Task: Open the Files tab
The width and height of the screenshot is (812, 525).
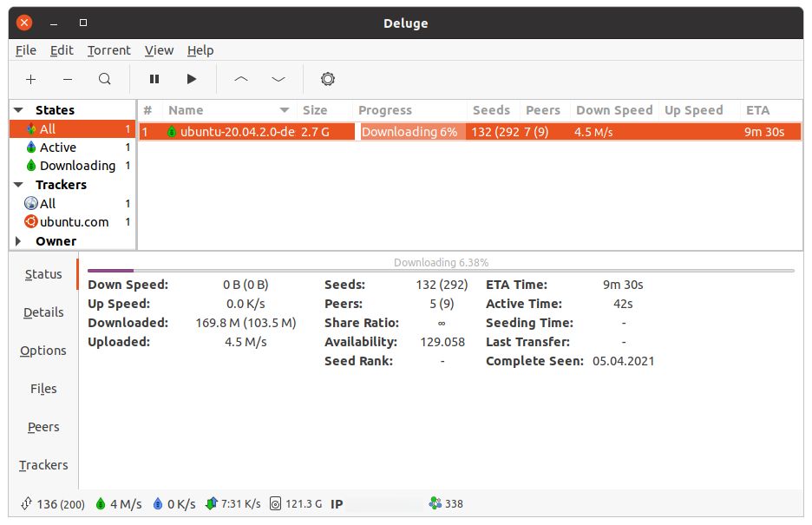Action: coord(43,389)
